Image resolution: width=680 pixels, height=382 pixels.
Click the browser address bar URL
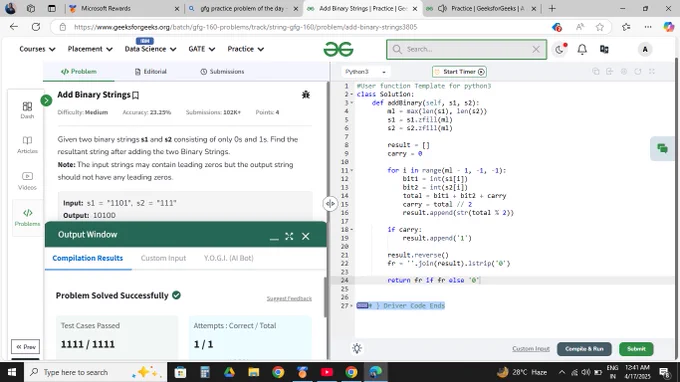(245, 27)
